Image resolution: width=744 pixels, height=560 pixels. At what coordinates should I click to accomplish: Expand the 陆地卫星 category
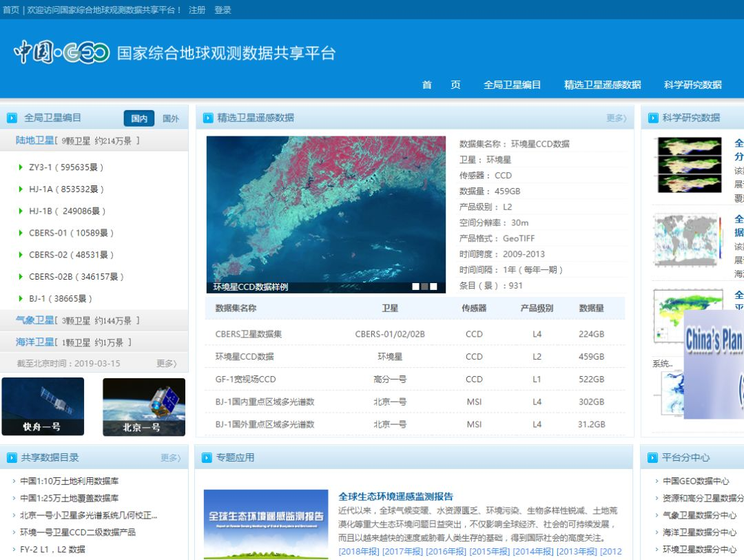[34, 141]
